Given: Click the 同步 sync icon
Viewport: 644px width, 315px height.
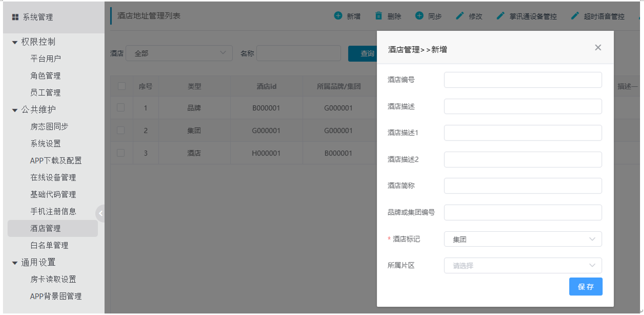Looking at the screenshot, I should tap(420, 16).
